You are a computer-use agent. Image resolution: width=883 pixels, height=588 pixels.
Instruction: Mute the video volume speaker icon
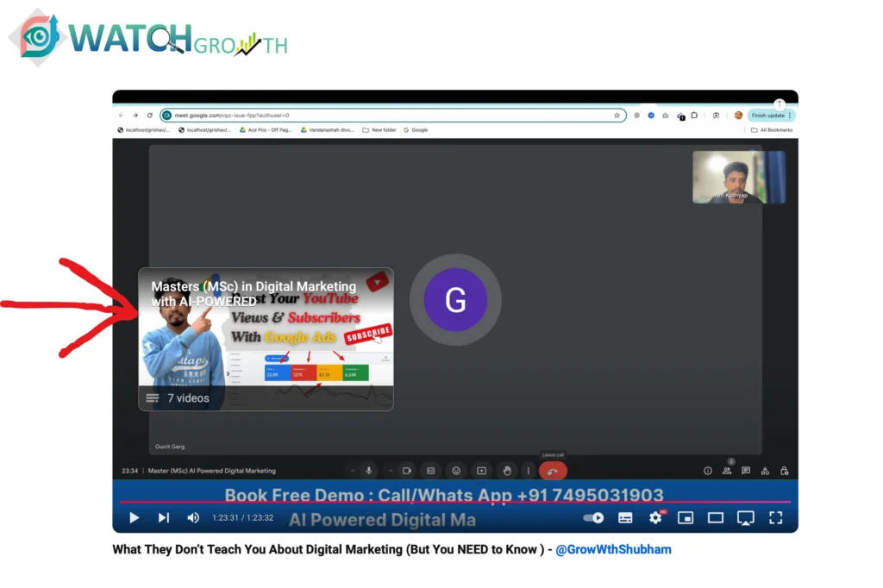point(193,517)
